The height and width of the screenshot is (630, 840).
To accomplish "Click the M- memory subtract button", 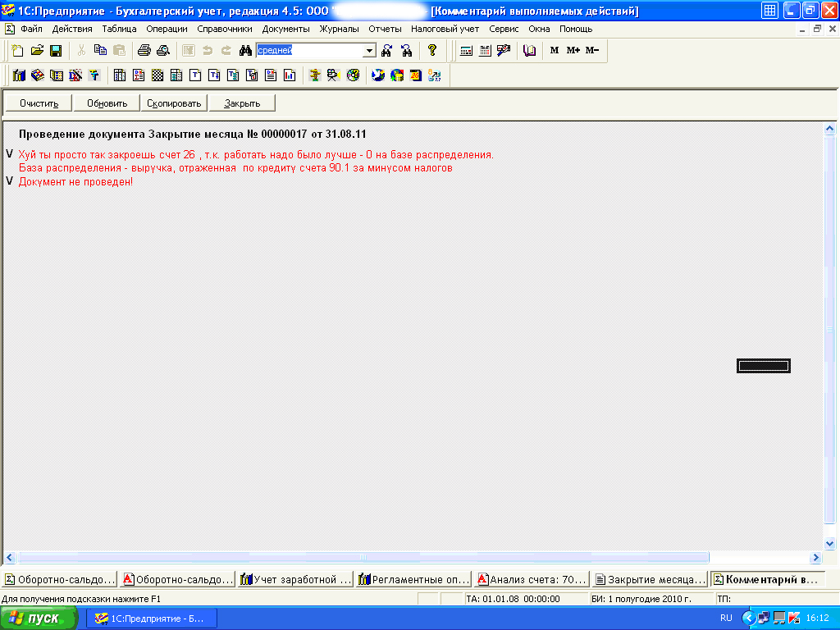I will point(592,50).
